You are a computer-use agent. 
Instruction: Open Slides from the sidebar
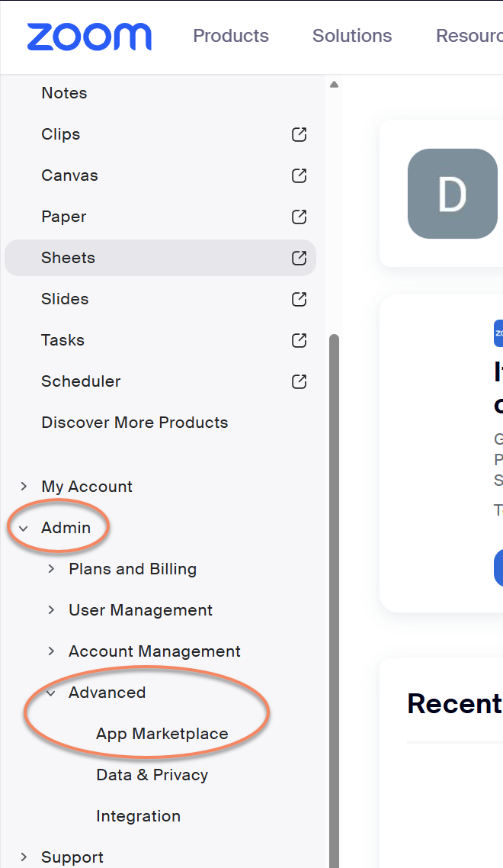(x=65, y=299)
